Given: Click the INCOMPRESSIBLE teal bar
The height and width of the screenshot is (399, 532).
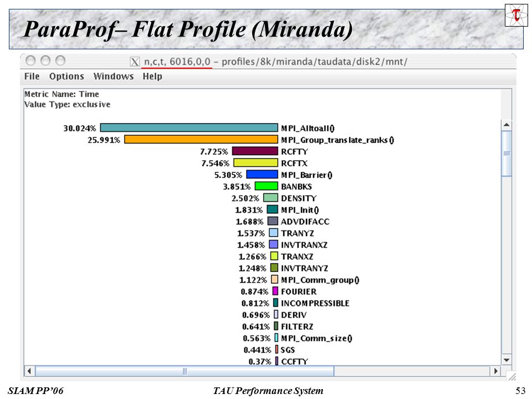Looking at the screenshot, I should click(x=276, y=303).
